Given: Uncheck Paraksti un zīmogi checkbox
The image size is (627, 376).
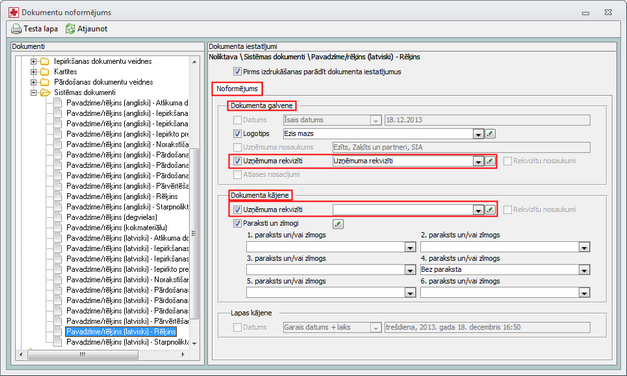Looking at the screenshot, I should 237,224.
